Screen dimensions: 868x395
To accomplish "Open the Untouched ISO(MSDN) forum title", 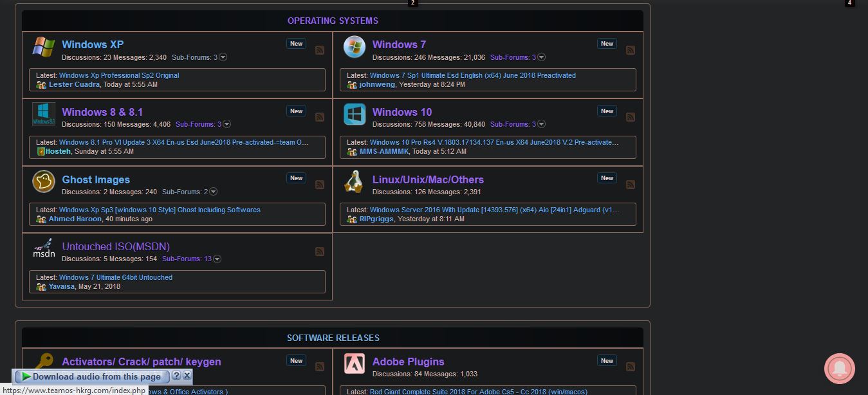I will (116, 246).
